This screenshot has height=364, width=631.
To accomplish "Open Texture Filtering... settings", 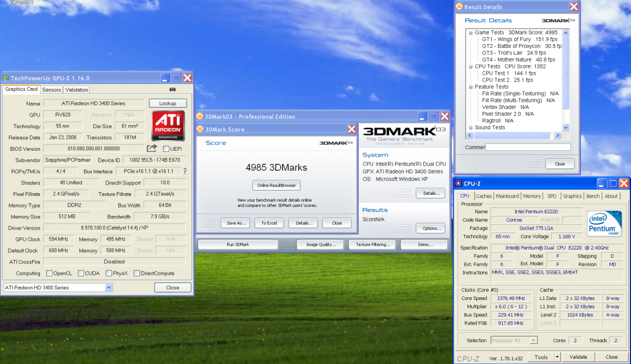I will click(373, 245).
